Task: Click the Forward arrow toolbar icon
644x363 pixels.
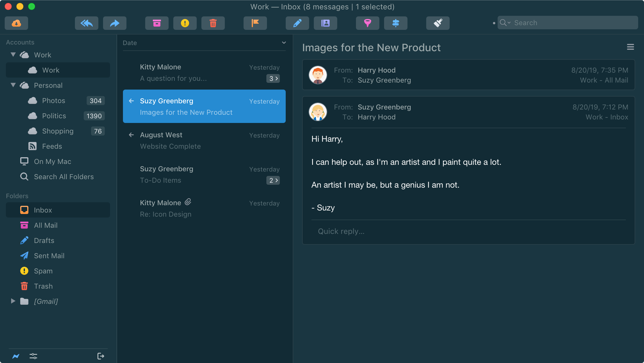Action: coord(115,23)
